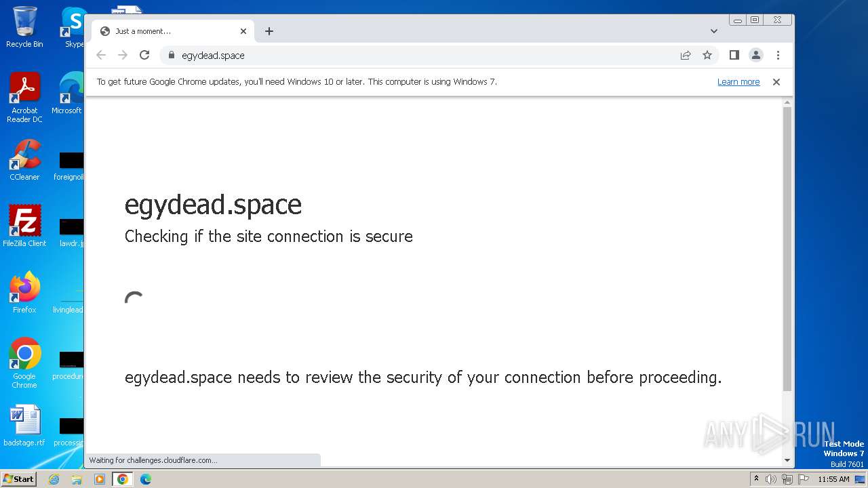Open Recycle Bin desktop icon
Image resolution: width=868 pixels, height=488 pixels.
[x=24, y=27]
